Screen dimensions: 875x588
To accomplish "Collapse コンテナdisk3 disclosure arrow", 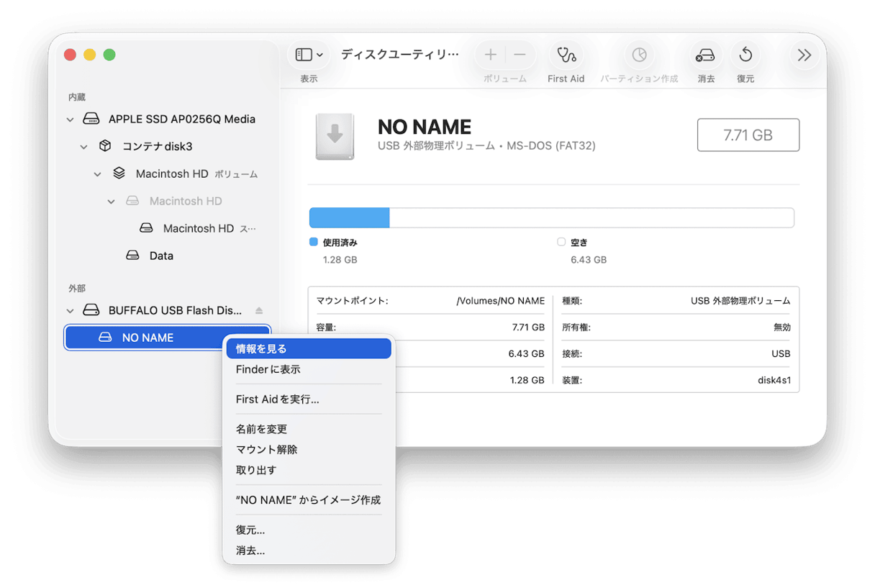I will click(84, 147).
